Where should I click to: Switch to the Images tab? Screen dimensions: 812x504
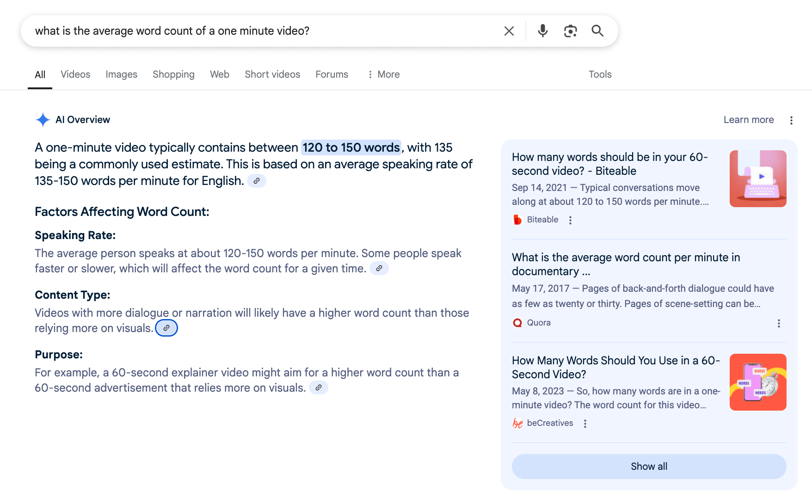tap(121, 74)
